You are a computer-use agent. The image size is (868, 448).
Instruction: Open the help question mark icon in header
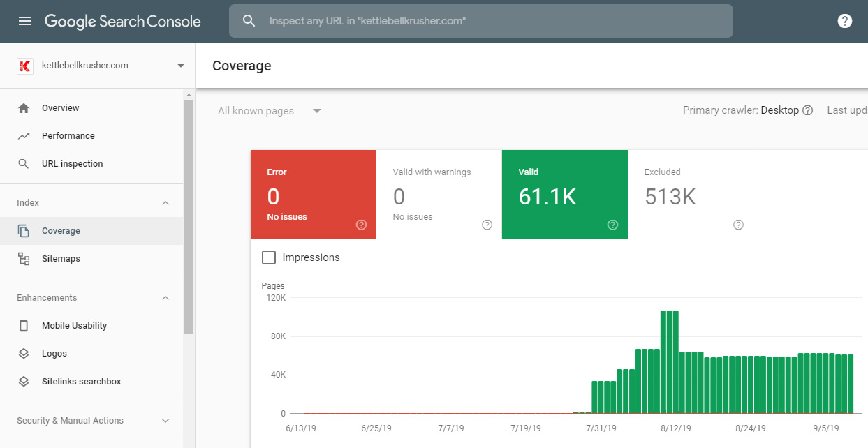pos(845,21)
